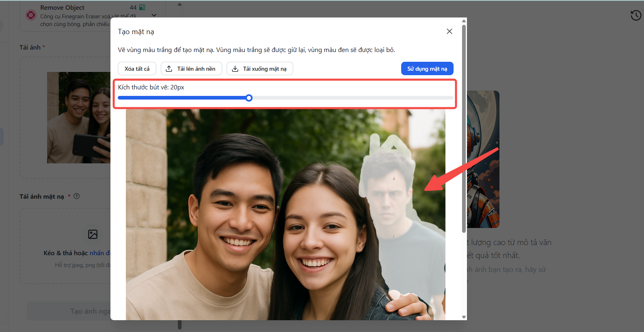The image size is (644, 332).
Task: Click the credits icon next to 44
Action: pos(142,7)
